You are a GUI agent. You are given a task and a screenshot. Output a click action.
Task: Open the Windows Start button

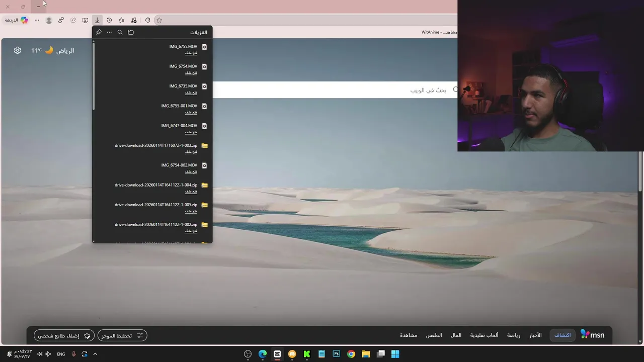[395, 354]
